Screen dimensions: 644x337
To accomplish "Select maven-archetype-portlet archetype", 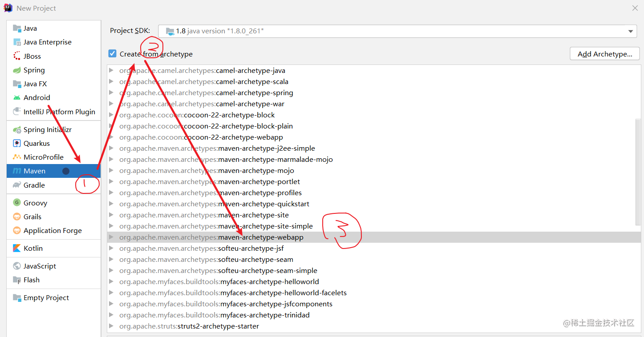I will (210, 182).
